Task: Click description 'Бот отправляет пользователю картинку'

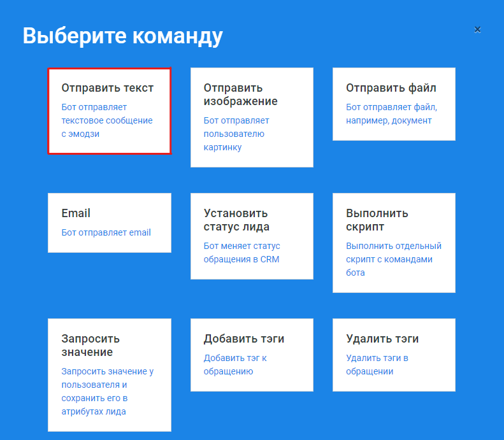Action: pyautogui.click(x=236, y=134)
